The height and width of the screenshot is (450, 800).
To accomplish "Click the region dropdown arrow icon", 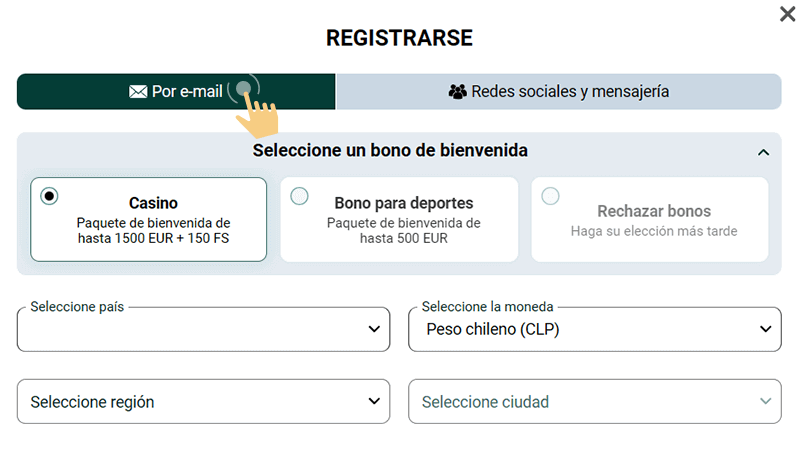I will click(374, 402).
